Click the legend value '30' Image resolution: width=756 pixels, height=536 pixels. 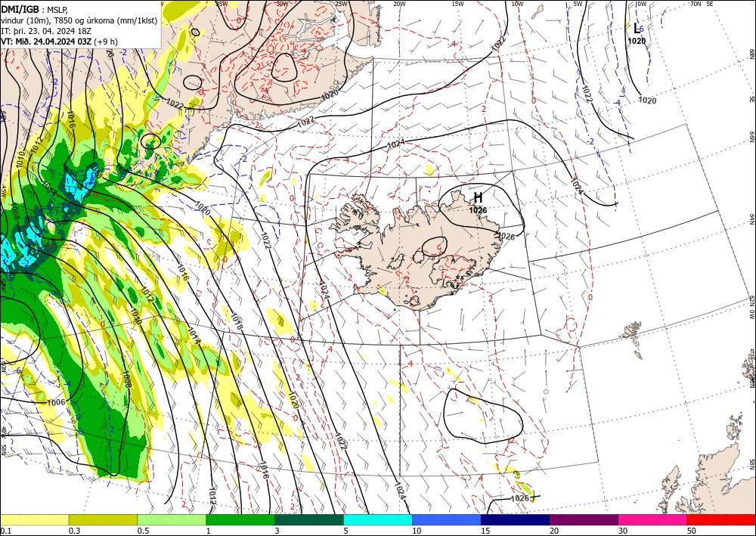624,531
